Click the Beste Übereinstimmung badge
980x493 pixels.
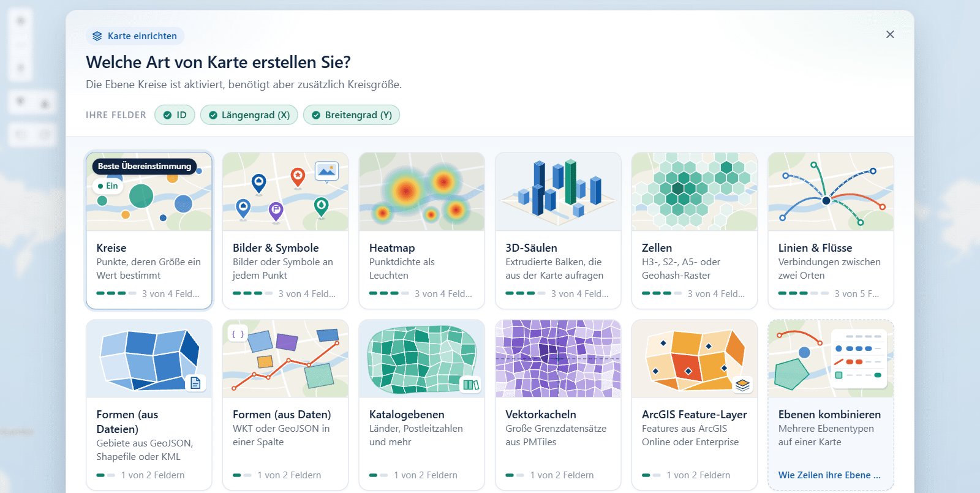tap(145, 166)
